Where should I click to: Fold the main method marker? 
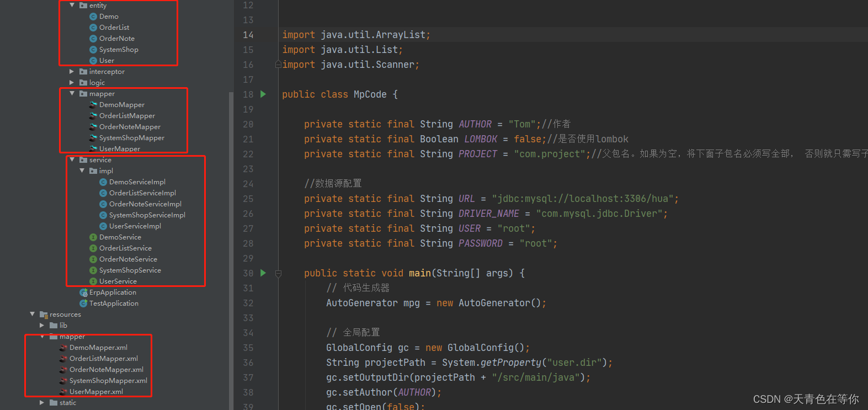pos(278,273)
